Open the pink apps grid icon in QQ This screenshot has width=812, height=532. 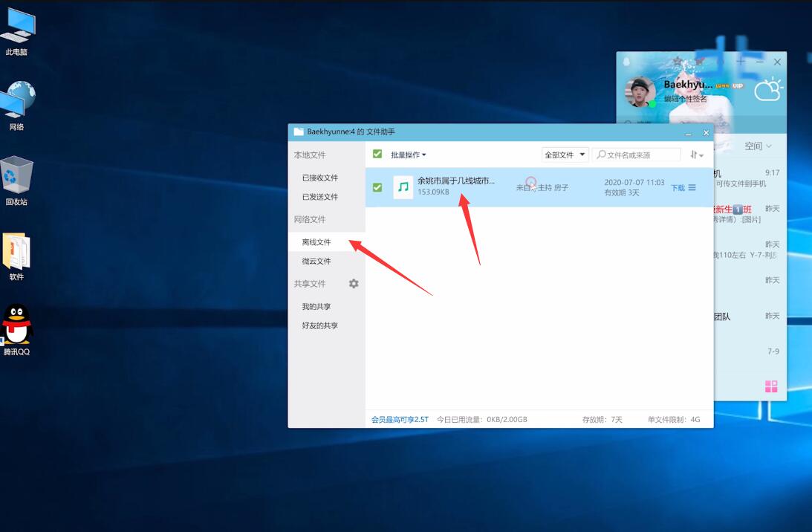click(771, 386)
